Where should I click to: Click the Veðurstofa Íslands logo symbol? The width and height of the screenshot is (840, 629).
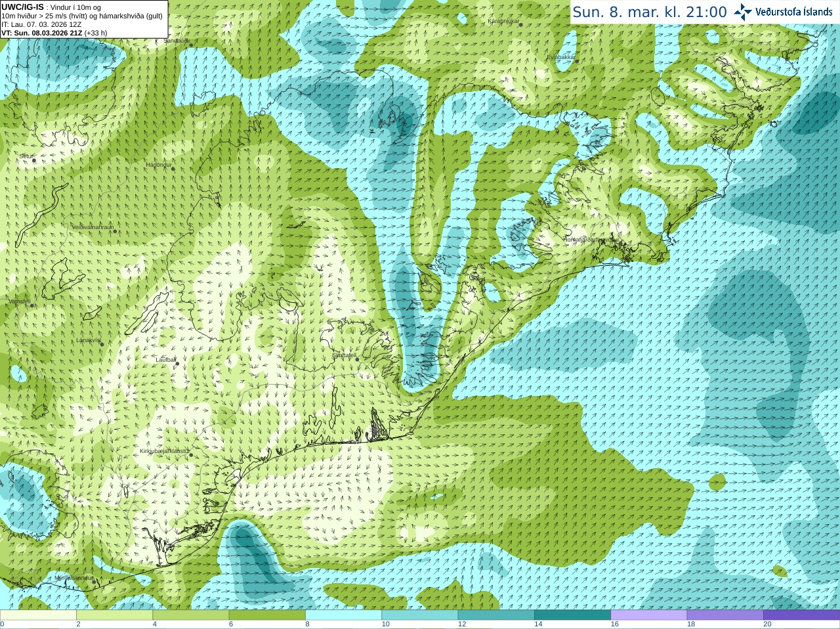tap(742, 12)
